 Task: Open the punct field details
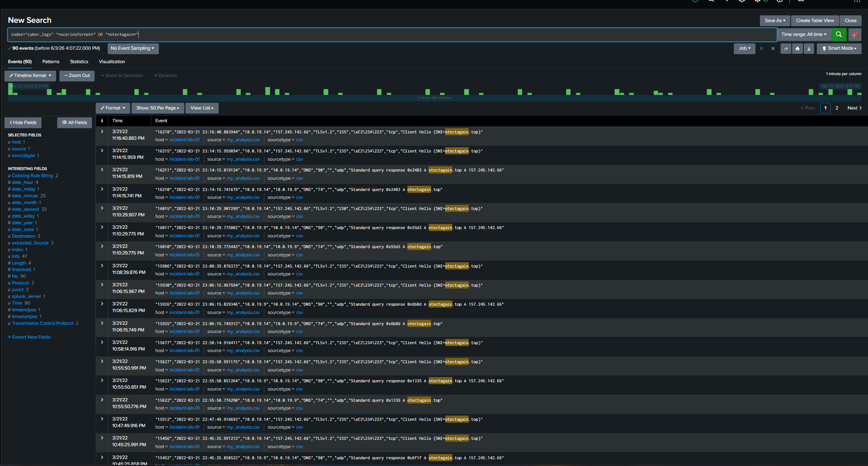click(18, 290)
